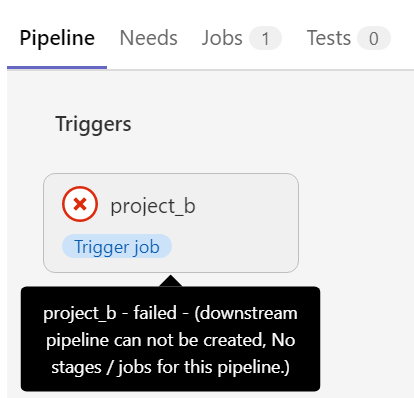Open the Pipeline tab
The image size is (414, 398).
[57, 38]
